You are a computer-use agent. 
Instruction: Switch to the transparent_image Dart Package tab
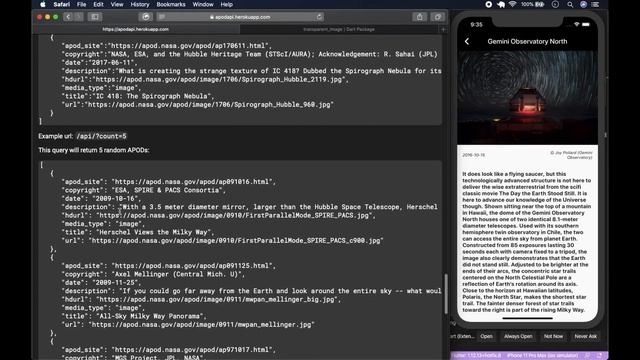tap(339, 29)
